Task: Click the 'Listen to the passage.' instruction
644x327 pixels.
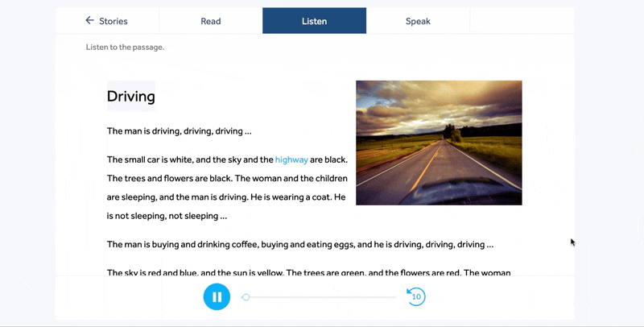Action: point(125,48)
